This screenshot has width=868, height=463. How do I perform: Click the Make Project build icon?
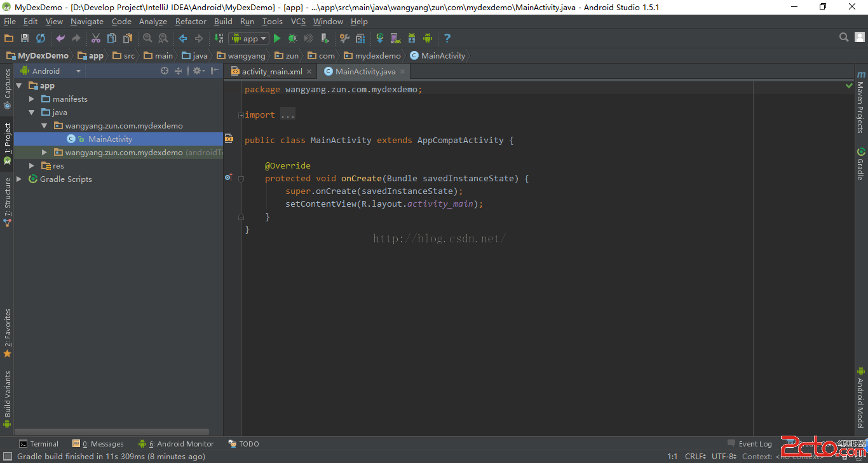click(219, 38)
